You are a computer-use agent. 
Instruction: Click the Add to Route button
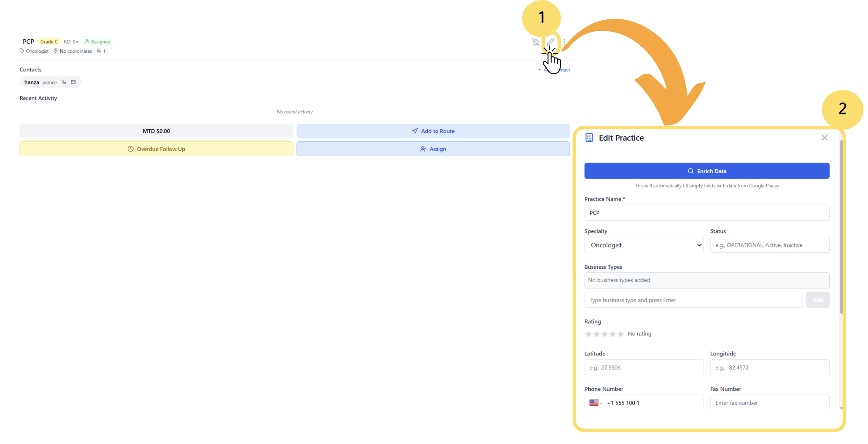tap(433, 131)
